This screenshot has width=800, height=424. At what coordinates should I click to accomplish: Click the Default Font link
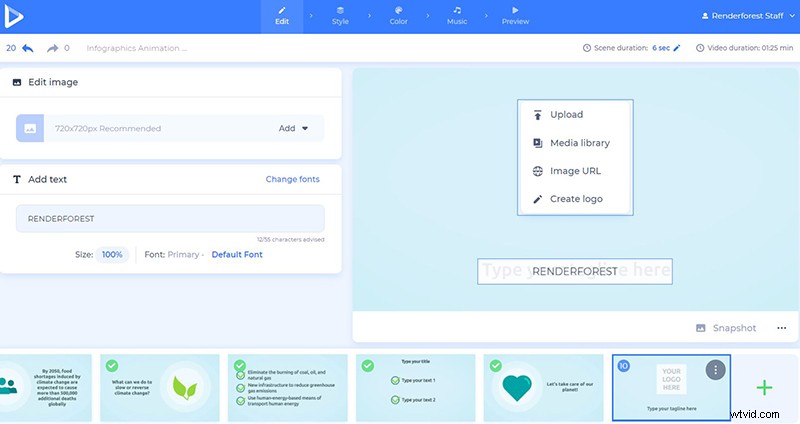coord(237,254)
